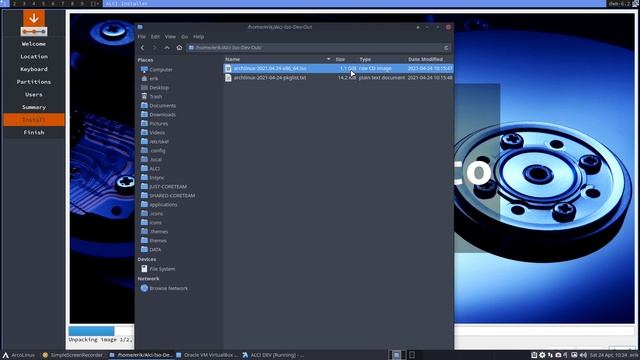The image size is (640, 360).
Task: Click the 'Unpacking image' status text
Action: point(100,340)
